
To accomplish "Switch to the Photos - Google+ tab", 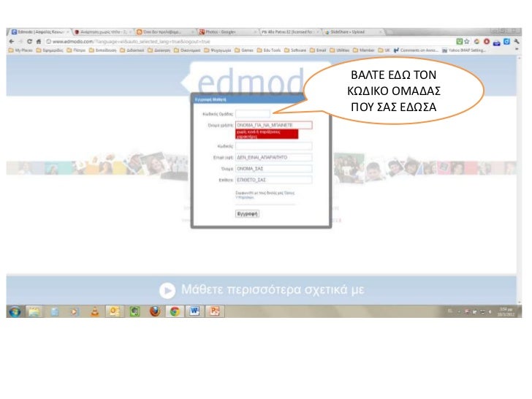I will (228, 32).
